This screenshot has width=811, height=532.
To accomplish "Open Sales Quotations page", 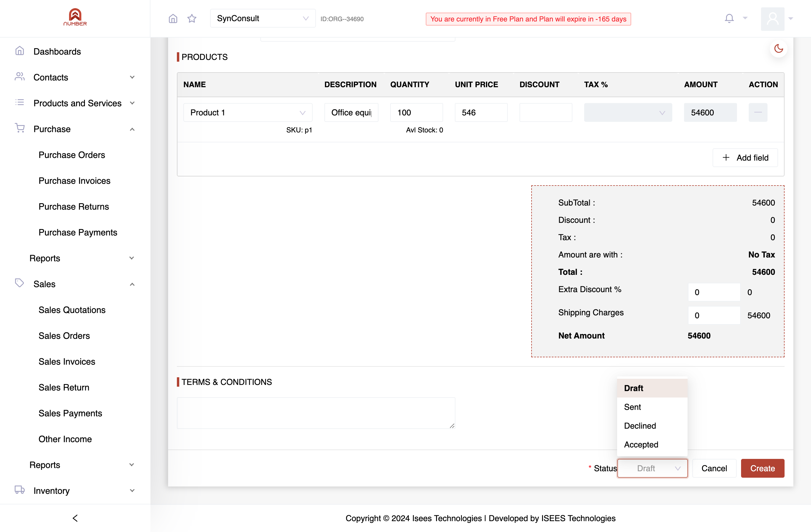I will (x=72, y=310).
